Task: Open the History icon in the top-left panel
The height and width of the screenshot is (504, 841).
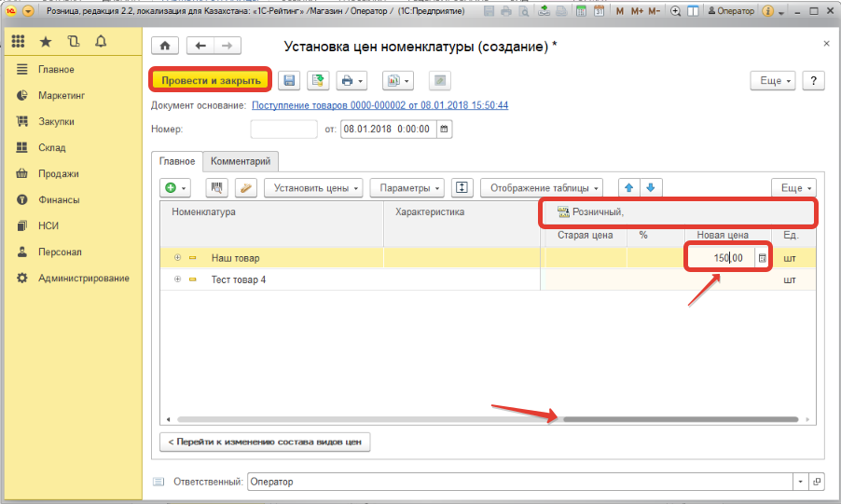Action: [73, 42]
